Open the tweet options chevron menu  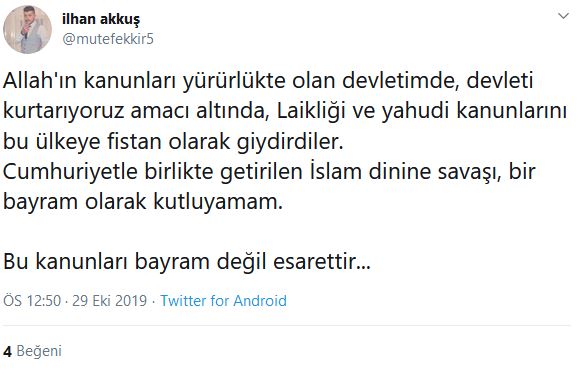point(563,16)
